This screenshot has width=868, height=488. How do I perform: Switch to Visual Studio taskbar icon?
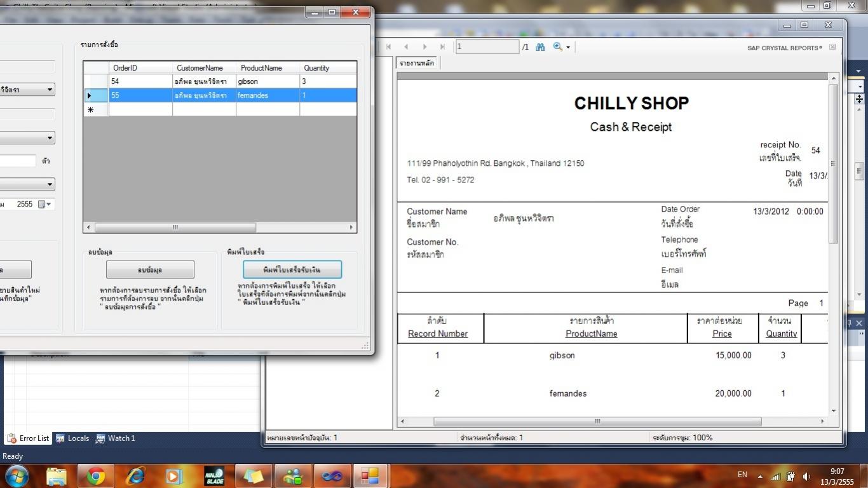(332, 476)
